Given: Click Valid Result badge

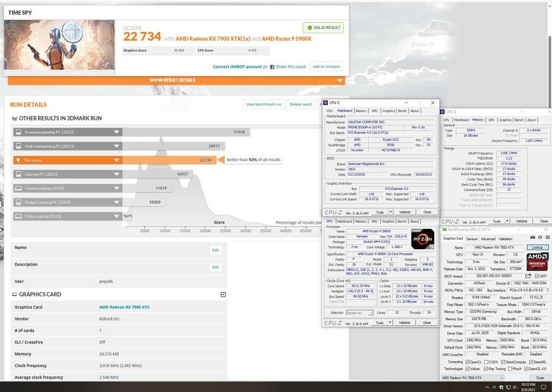Looking at the screenshot, I should 323,27.
